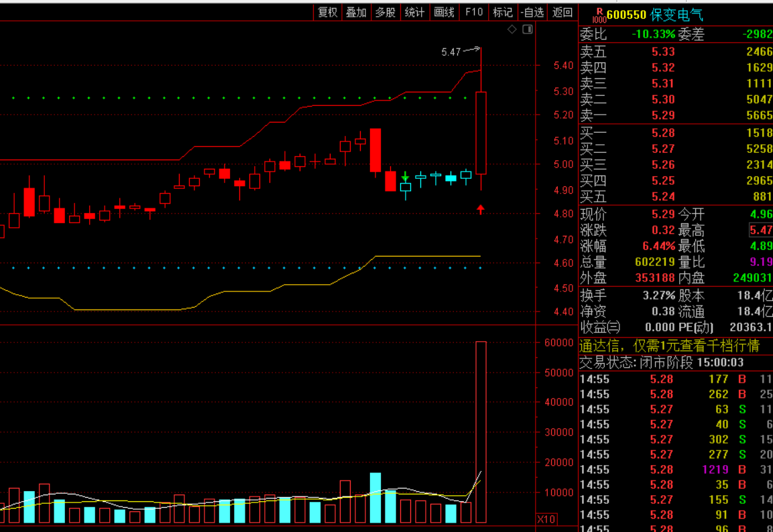Click the 5.47 high price label
Viewport: 773px width, 532px height.
451,52
